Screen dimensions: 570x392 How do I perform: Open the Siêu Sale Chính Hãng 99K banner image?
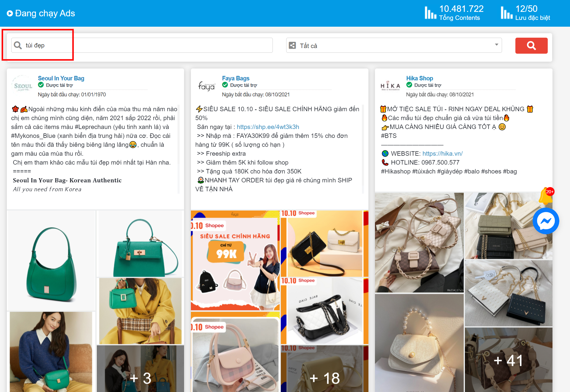pos(235,261)
